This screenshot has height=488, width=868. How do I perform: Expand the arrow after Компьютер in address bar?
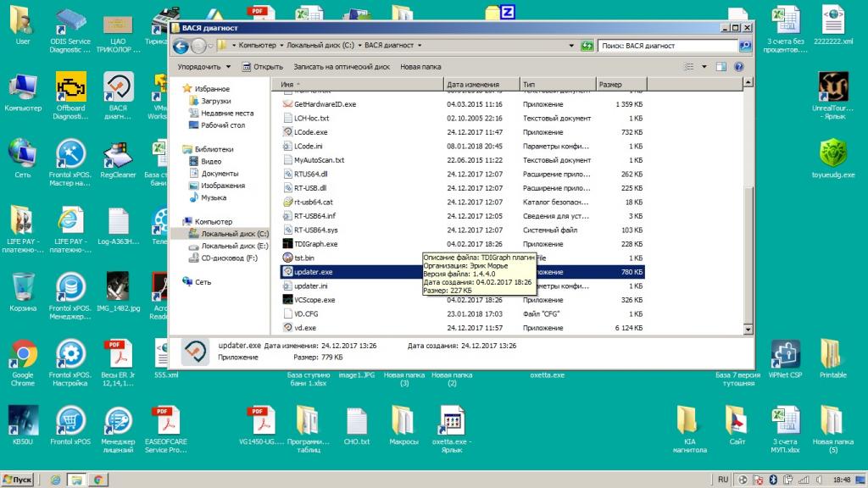click(x=281, y=46)
